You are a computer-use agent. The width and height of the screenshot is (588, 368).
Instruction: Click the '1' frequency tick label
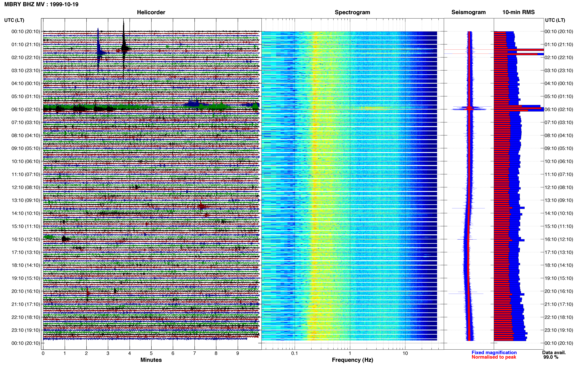[350, 353]
